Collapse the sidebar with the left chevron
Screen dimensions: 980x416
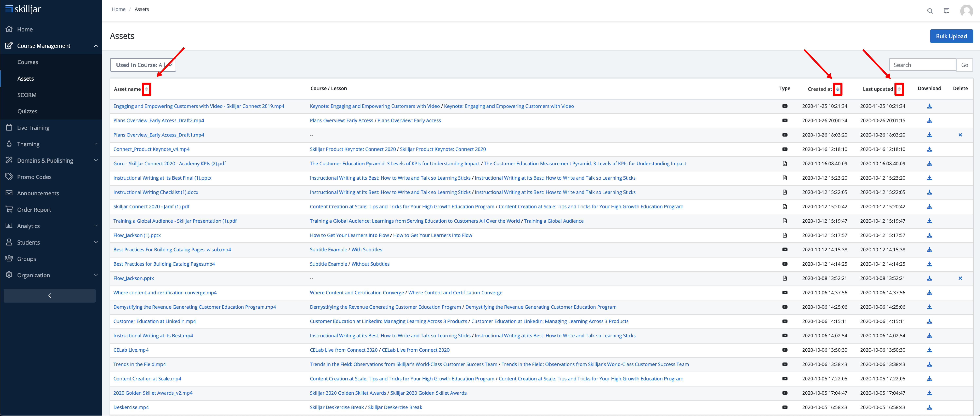coord(49,296)
